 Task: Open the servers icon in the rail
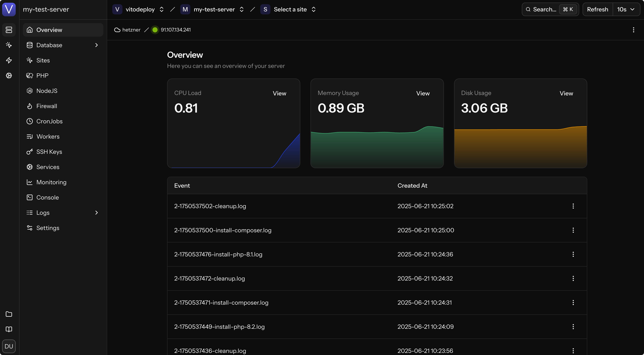point(9,30)
